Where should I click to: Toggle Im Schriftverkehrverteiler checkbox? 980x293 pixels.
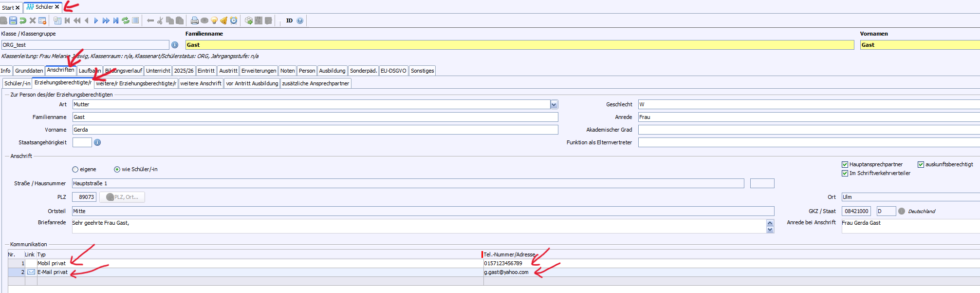(845, 173)
